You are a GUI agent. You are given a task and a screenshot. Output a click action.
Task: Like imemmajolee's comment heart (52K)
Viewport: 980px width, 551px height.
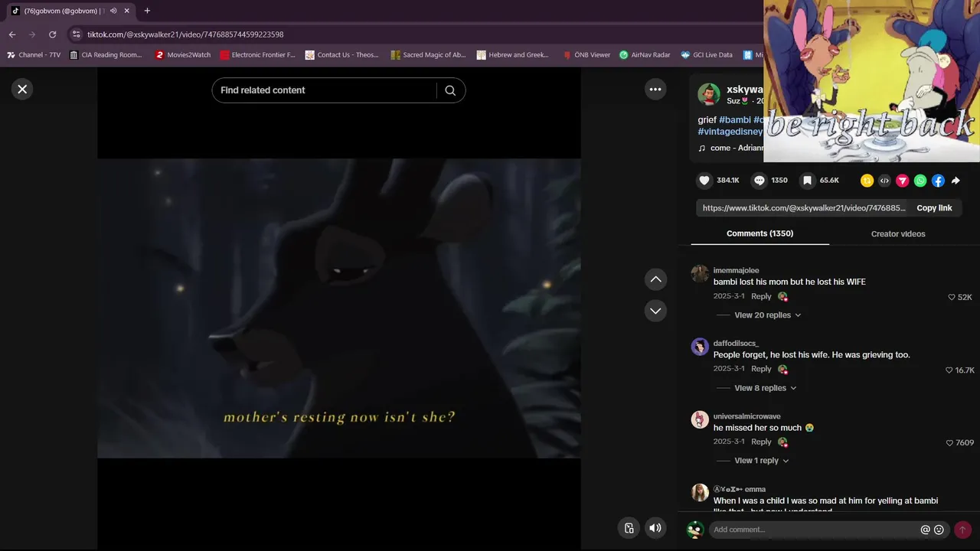click(x=952, y=297)
